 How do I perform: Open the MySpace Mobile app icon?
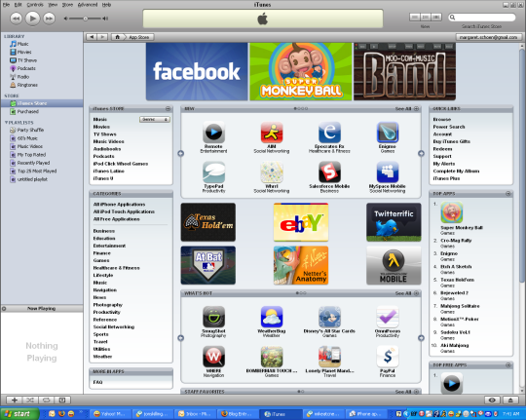tap(388, 172)
